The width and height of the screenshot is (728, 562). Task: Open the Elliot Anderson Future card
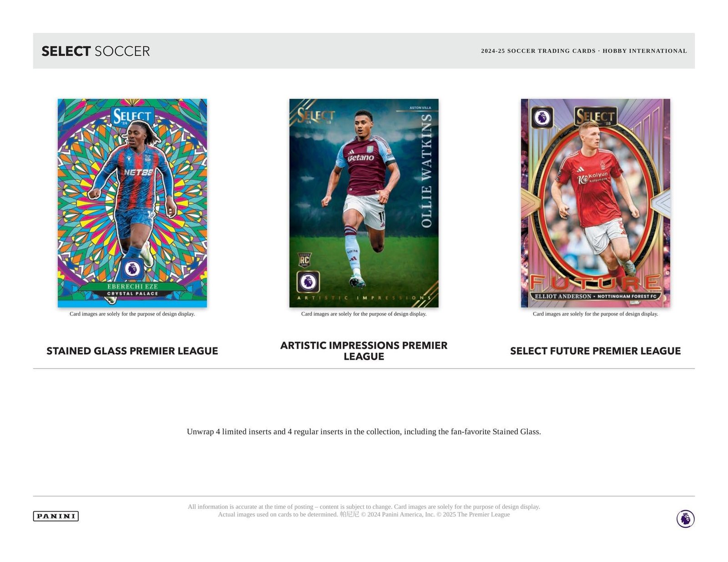tap(596, 203)
